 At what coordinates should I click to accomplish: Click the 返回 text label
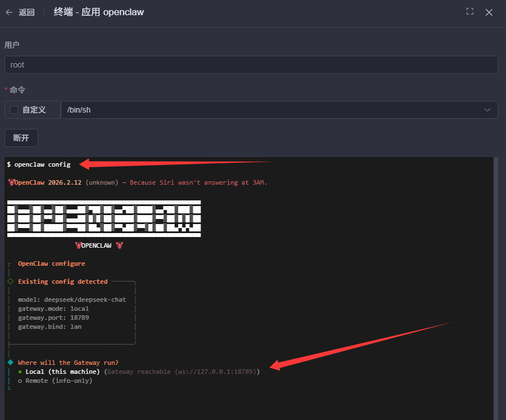click(26, 12)
